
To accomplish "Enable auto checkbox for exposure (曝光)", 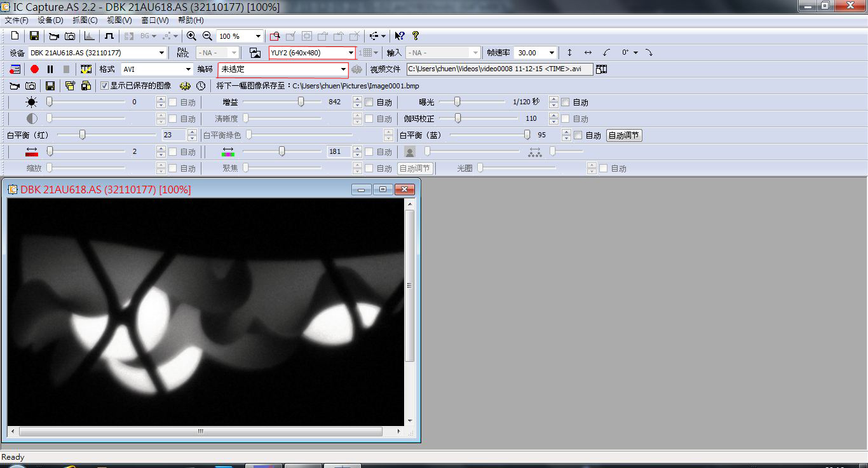I will pyautogui.click(x=566, y=102).
